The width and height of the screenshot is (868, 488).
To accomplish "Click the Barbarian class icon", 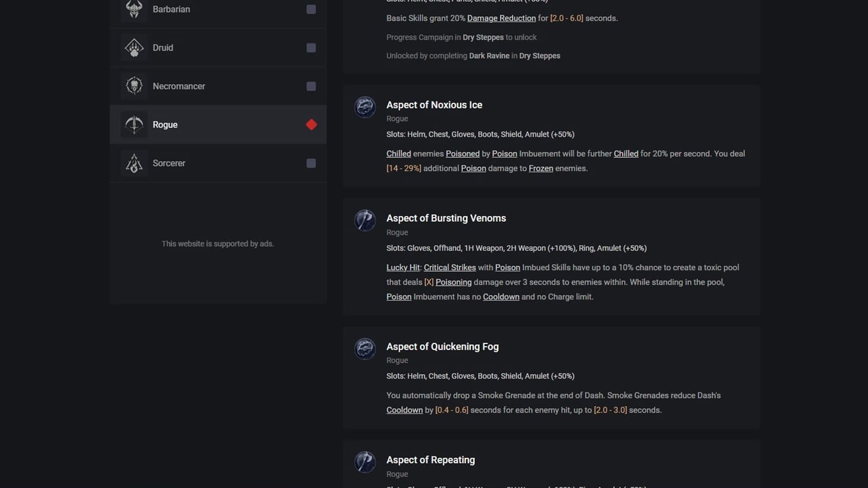I will 134,9.
